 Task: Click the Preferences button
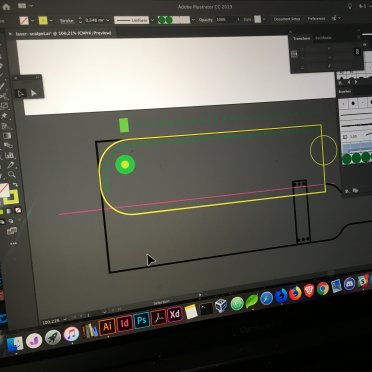coord(316,19)
